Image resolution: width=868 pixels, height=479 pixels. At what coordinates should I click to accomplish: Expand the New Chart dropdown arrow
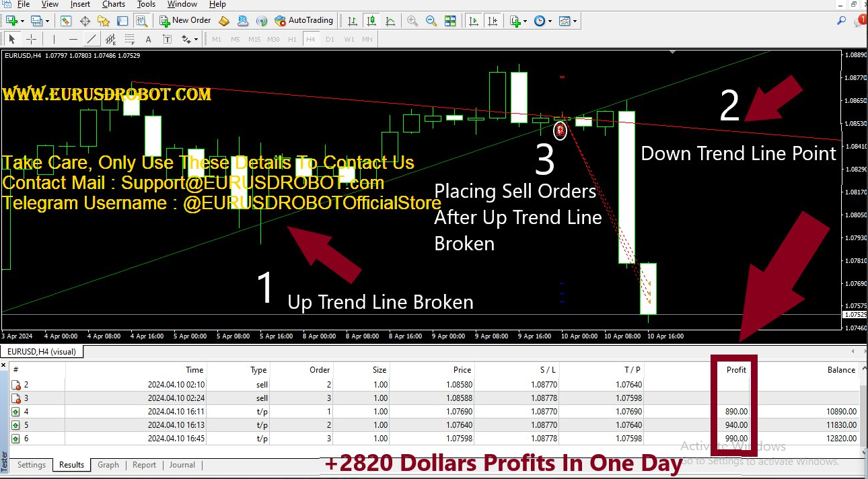[x=22, y=21]
